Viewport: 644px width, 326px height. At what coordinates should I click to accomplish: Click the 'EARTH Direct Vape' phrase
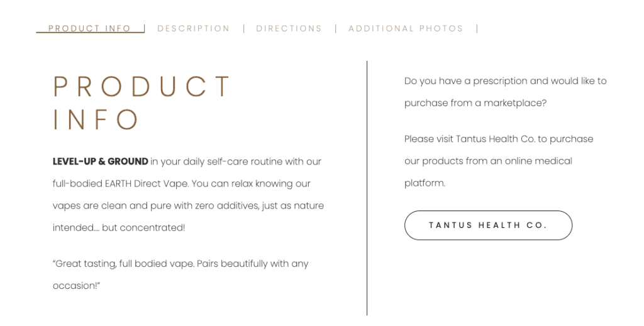tap(147, 183)
